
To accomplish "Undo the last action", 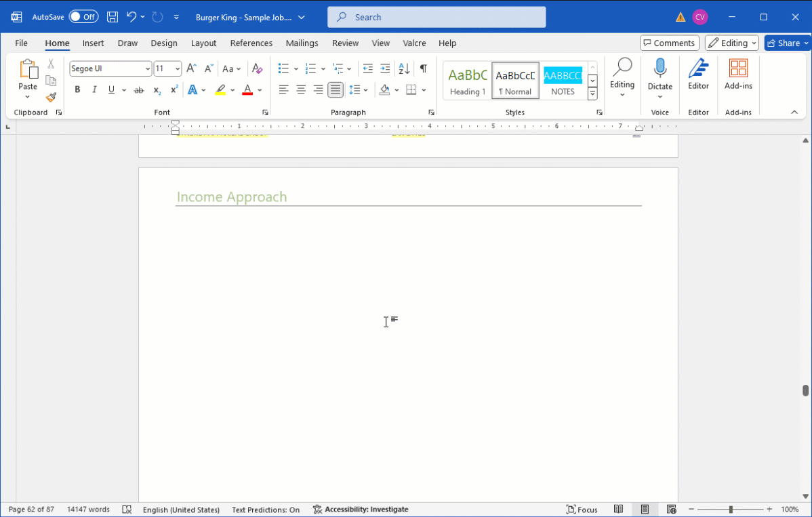I will point(131,17).
